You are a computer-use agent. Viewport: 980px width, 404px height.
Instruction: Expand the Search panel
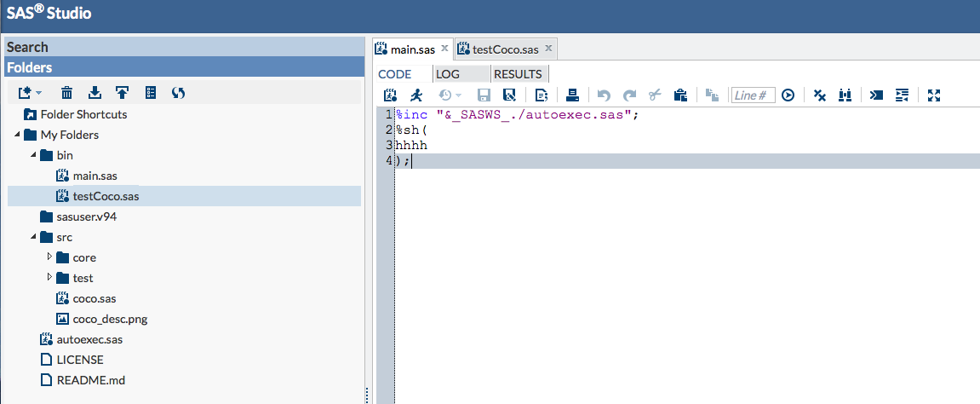[x=185, y=47]
